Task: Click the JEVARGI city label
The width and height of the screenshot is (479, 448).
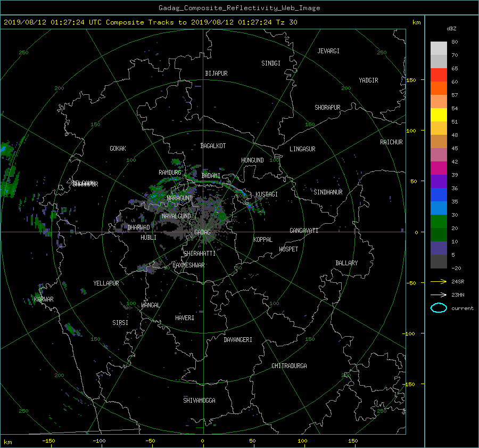Action: tap(328, 51)
